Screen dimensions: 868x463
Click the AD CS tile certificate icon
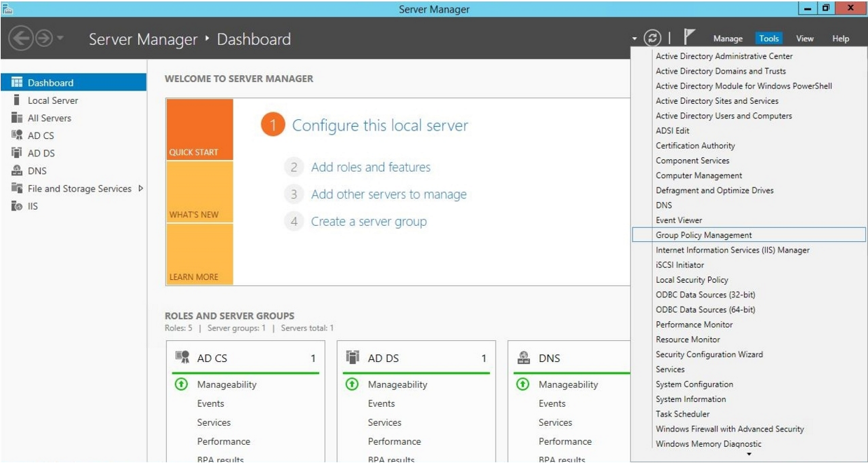[181, 358]
